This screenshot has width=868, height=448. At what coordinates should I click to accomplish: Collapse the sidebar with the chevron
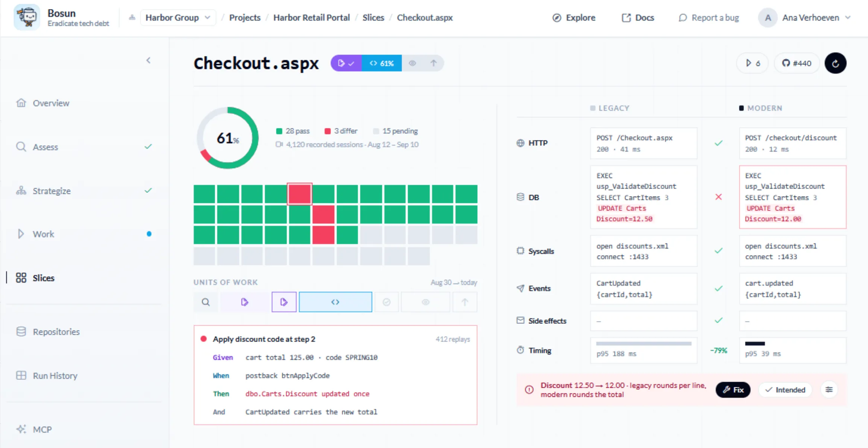(149, 60)
